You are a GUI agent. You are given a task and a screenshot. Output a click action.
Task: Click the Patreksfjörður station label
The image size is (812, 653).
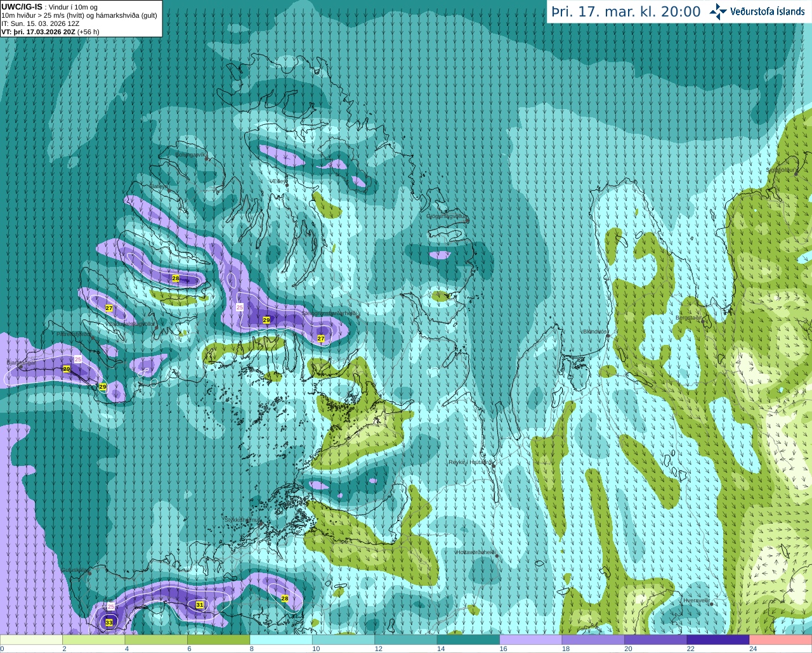74,333
